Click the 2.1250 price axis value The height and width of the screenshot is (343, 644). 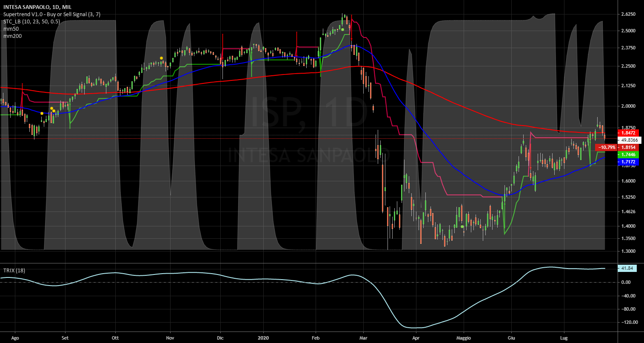coord(629,86)
